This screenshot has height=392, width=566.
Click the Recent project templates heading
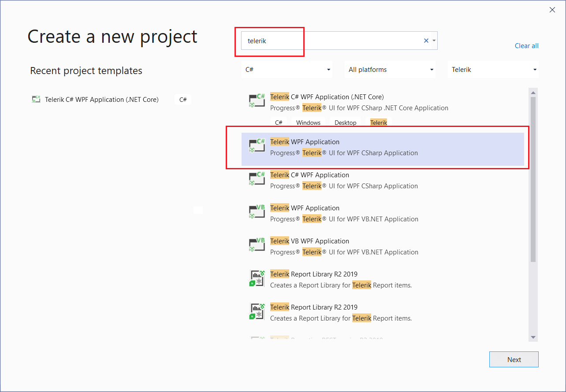point(86,71)
